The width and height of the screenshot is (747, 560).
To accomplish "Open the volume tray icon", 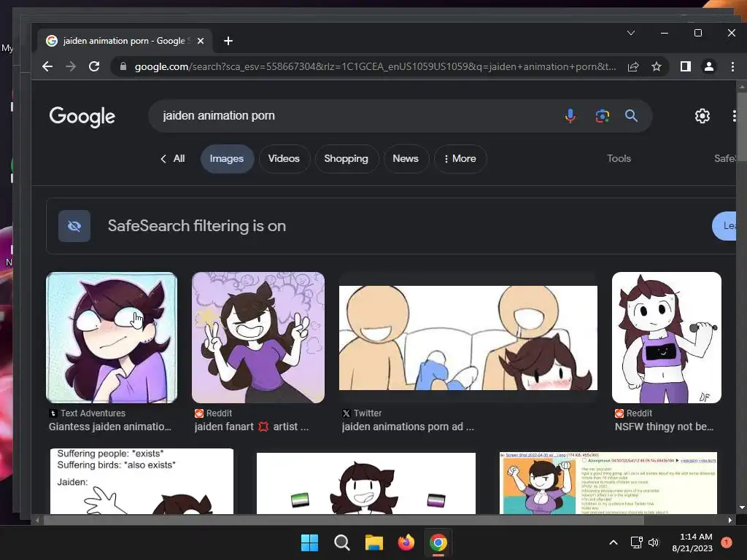I will [x=654, y=542].
